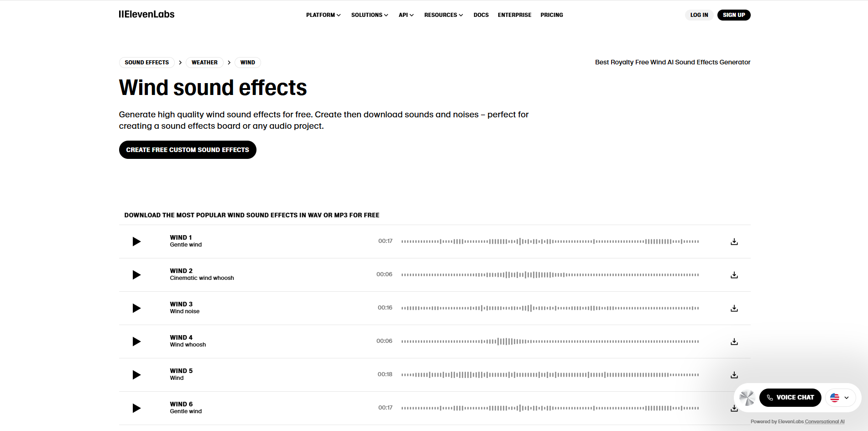The image size is (868, 431).
Task: Click the ElevenLabs logo
Action: tap(146, 14)
